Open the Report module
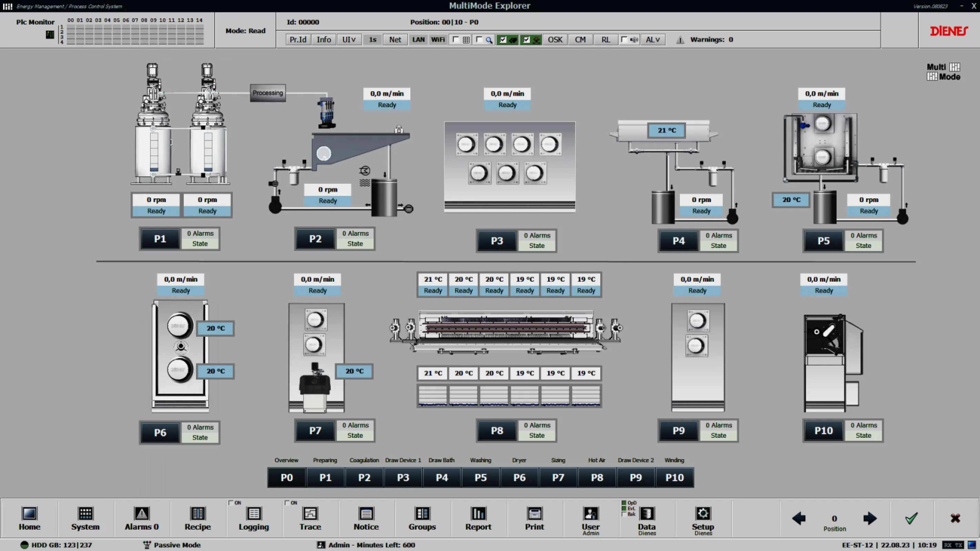 click(x=478, y=519)
